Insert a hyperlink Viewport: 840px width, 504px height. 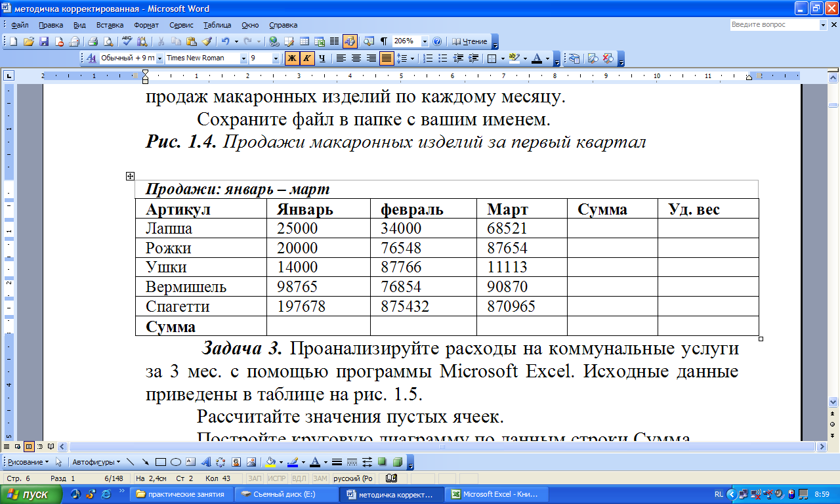click(x=274, y=41)
